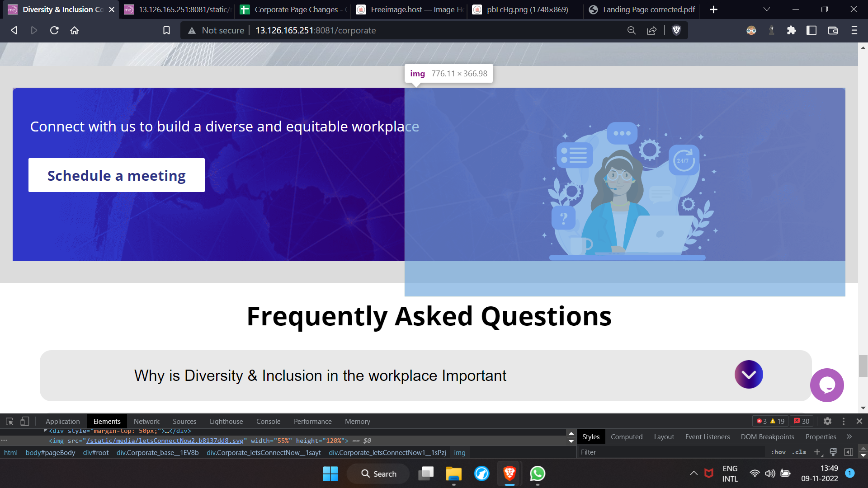Click the avatar-with-glasses extension icon

pyautogui.click(x=751, y=30)
